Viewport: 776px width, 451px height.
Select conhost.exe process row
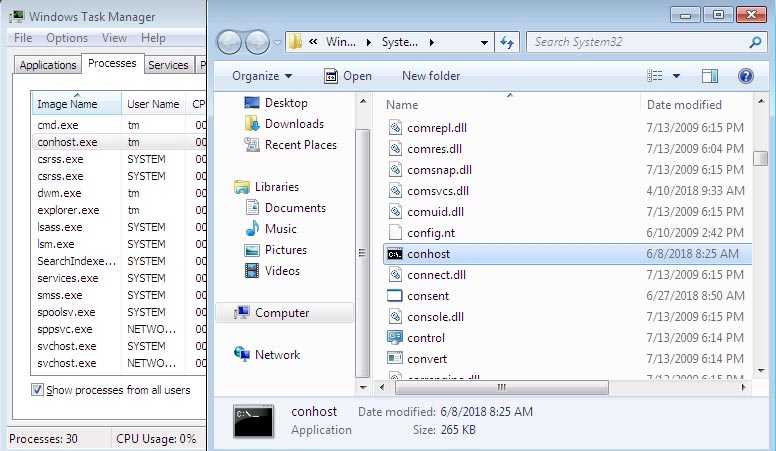tap(119, 142)
